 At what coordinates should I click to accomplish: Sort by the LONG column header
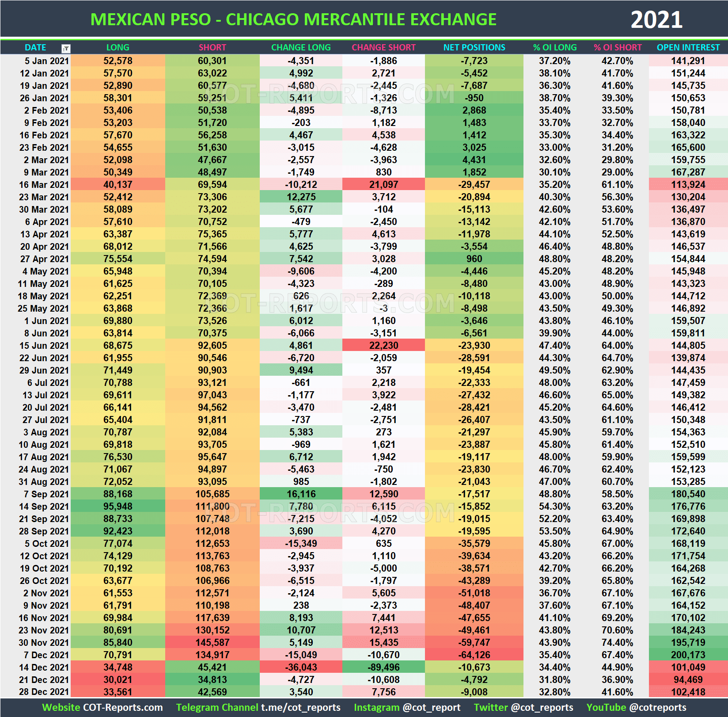pos(118,47)
